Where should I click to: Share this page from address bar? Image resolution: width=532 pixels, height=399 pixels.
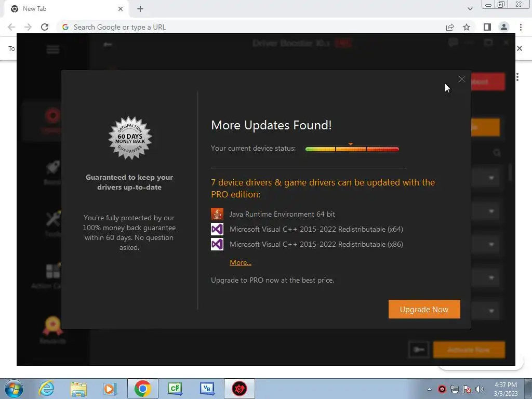click(x=450, y=27)
